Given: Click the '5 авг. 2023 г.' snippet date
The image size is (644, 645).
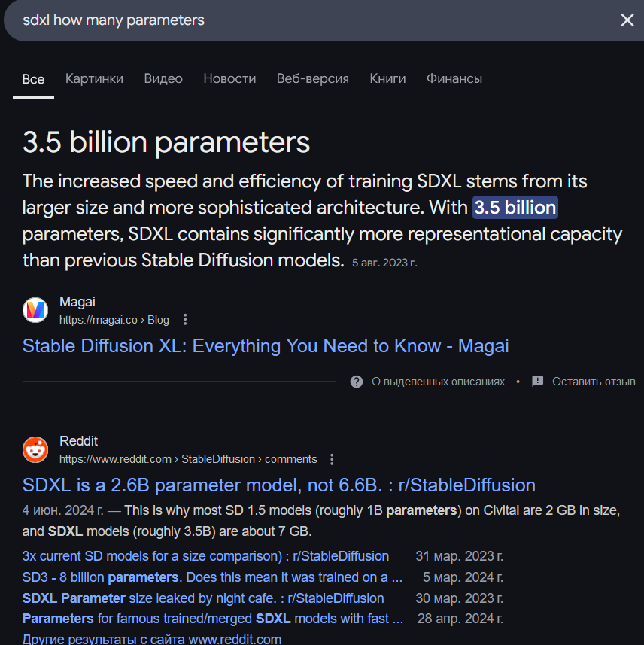Looking at the screenshot, I should [384, 263].
